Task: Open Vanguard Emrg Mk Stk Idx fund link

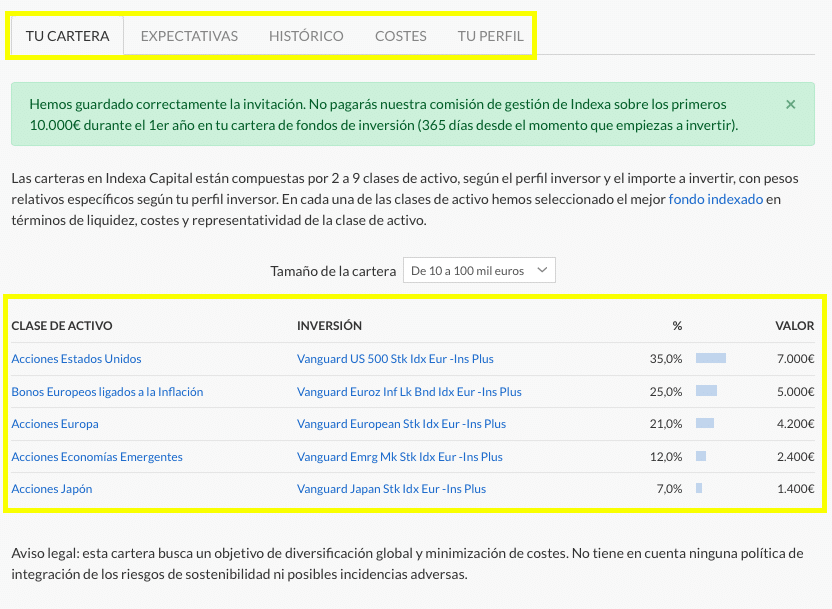Action: coord(400,457)
